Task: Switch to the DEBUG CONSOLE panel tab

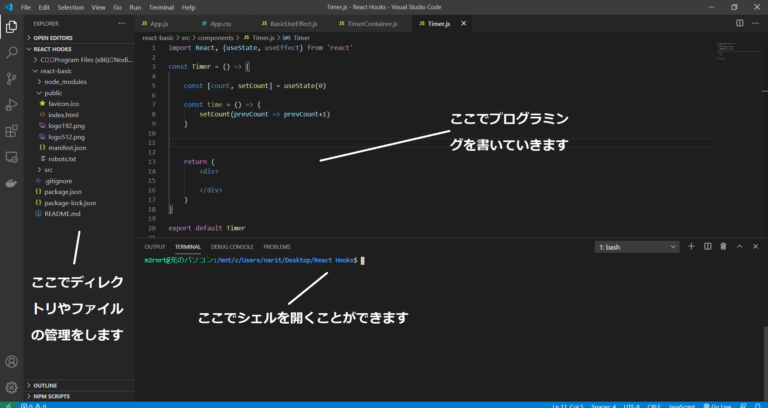Action: (232, 247)
